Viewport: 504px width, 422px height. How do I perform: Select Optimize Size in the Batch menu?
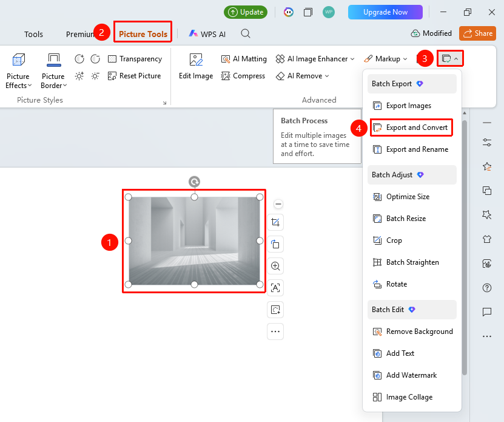412,197
